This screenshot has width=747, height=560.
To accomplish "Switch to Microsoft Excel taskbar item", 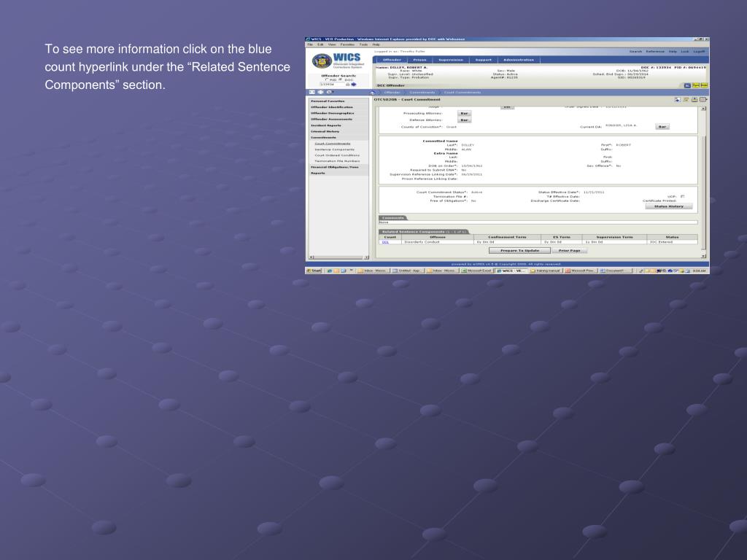I will (x=477, y=271).
